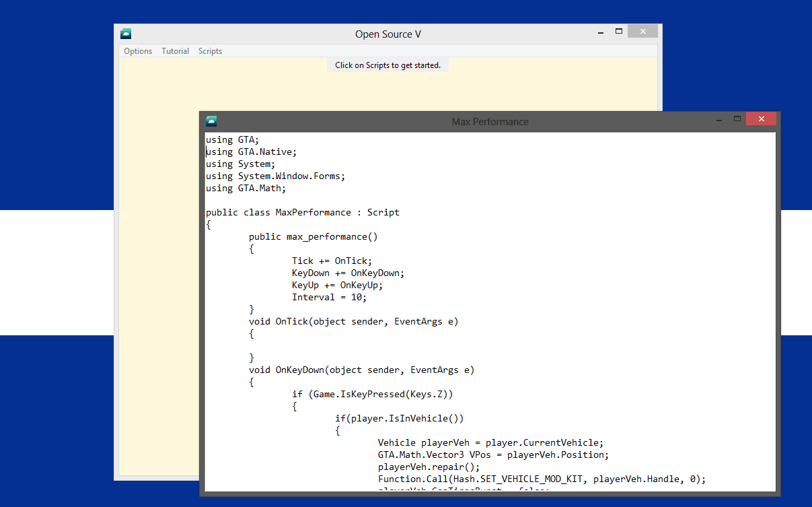Minimize the Max Performance window
The width and height of the screenshot is (812, 507).
point(719,119)
